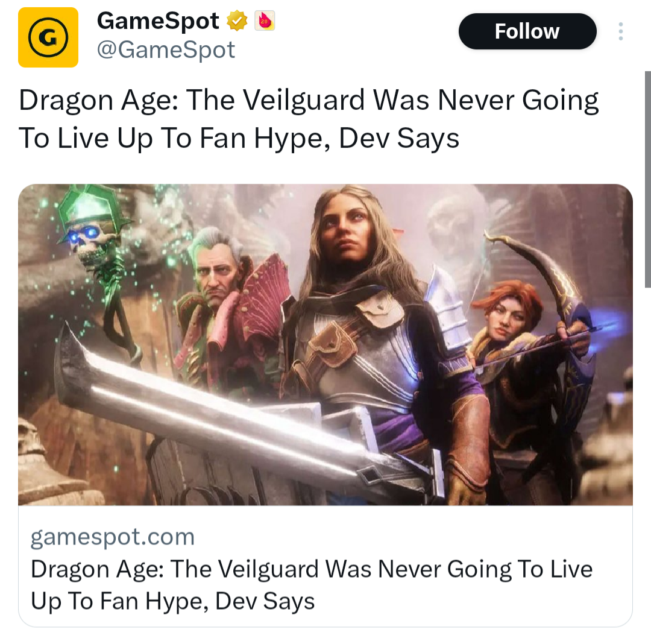Follow the GameSpot account
Screen dimensions: 651x644
(527, 31)
